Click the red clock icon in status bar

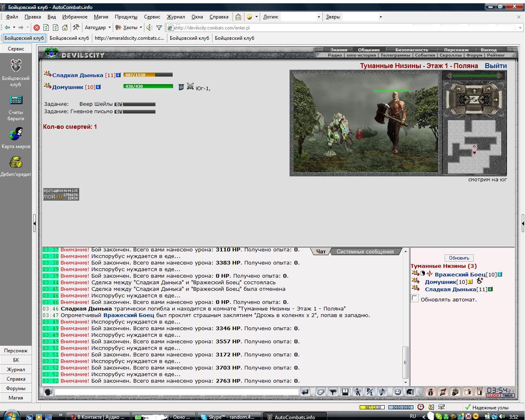pos(421,407)
